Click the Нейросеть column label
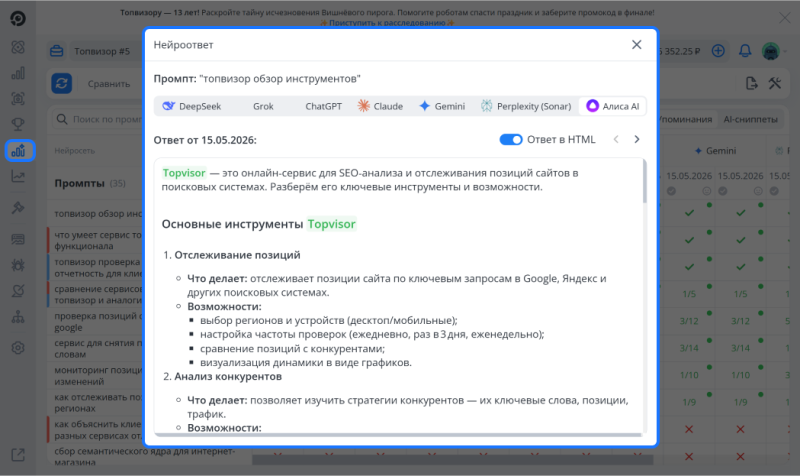800x476 pixels. 74,151
